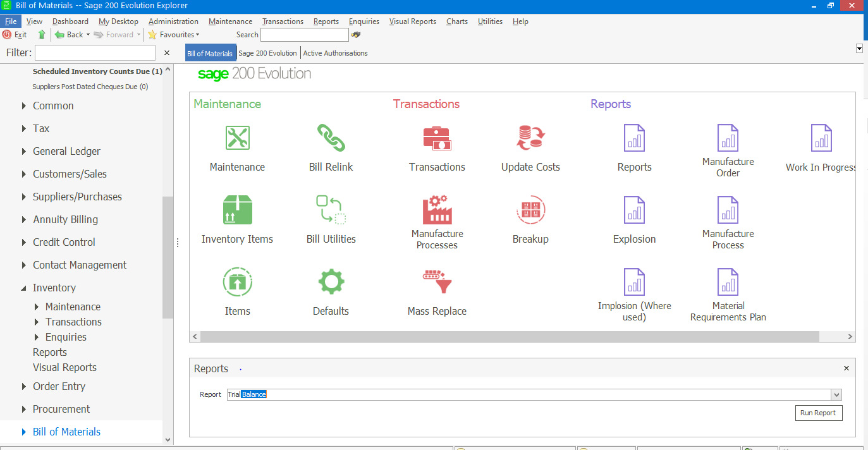Select Order Entry in the tree
Screen dimensions: 868x450
[x=59, y=386]
